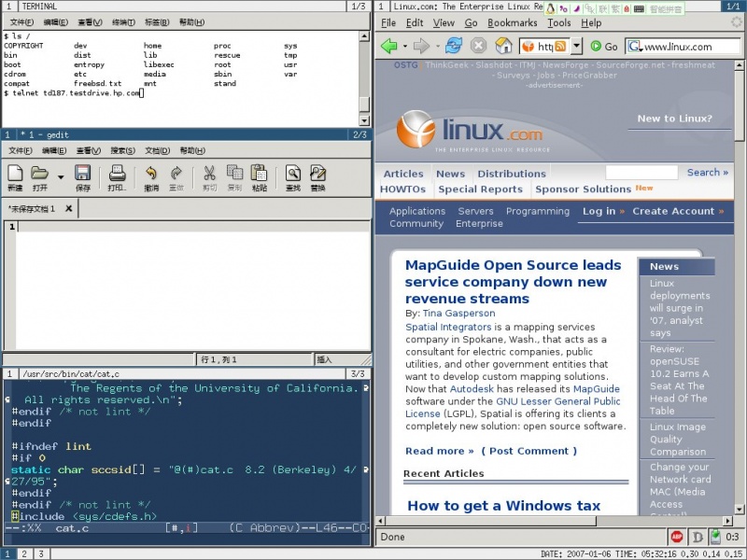Click the grey D icon in browser status bar
Viewport: 747px width, 560px height.
tap(698, 538)
